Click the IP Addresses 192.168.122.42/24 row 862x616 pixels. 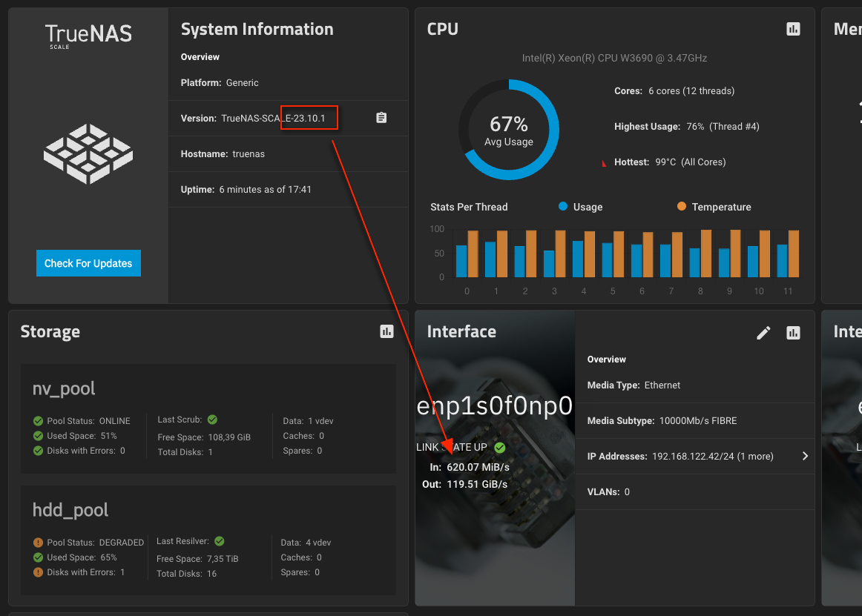coord(694,456)
